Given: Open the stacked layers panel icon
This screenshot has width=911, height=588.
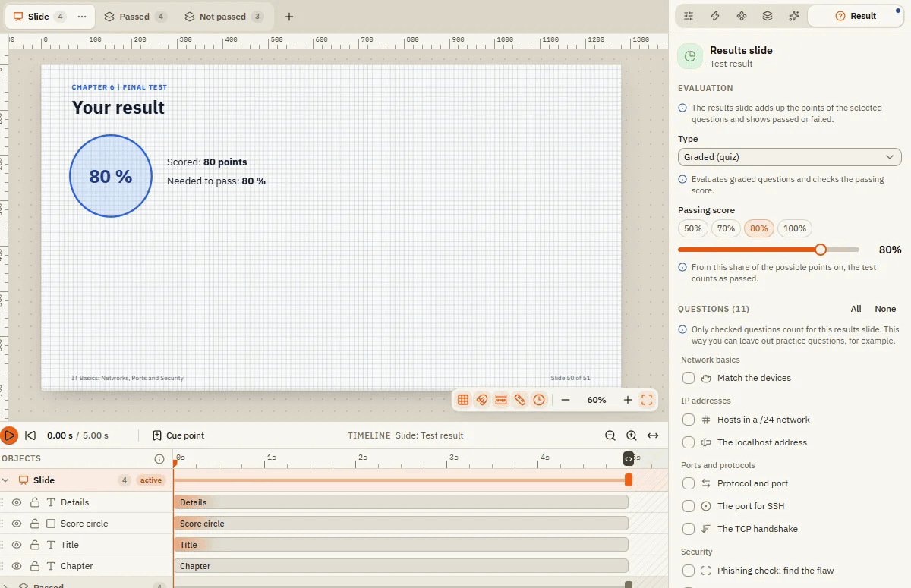Looking at the screenshot, I should [x=768, y=16].
